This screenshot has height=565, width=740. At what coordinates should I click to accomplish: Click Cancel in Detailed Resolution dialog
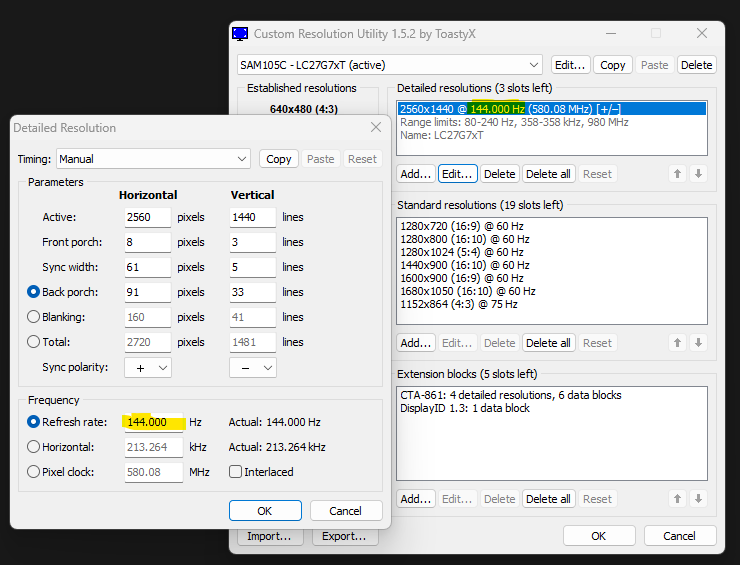(x=346, y=511)
